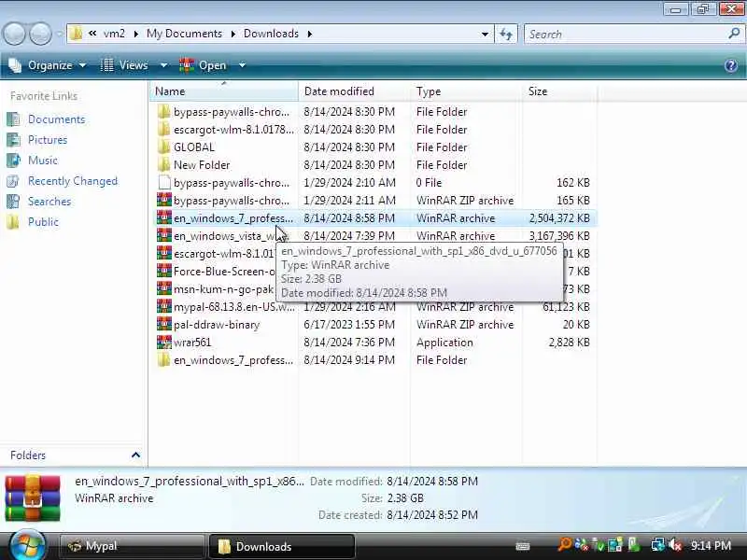Click the keyboard icon on taskbar
Screen dimensions: 747x560
(523, 546)
